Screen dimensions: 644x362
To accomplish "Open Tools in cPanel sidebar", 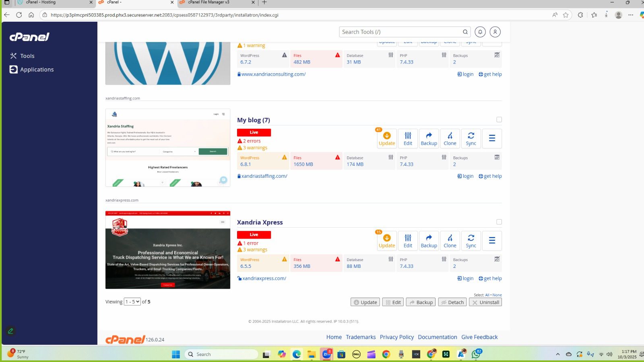I will point(27,56).
